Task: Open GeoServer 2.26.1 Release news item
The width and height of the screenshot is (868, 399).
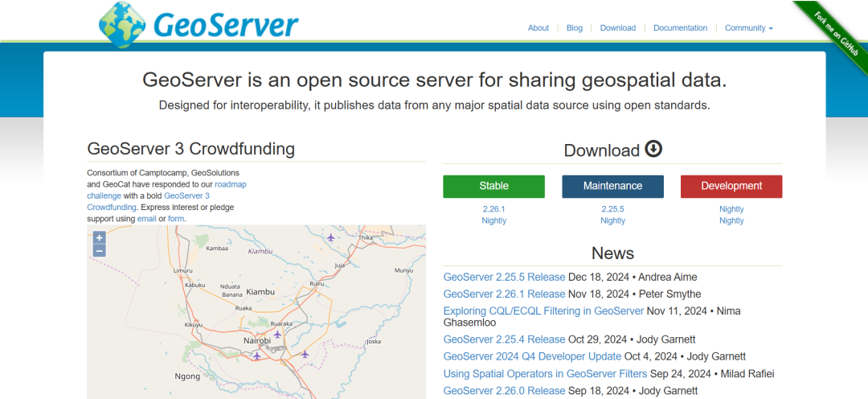Action: tap(504, 294)
